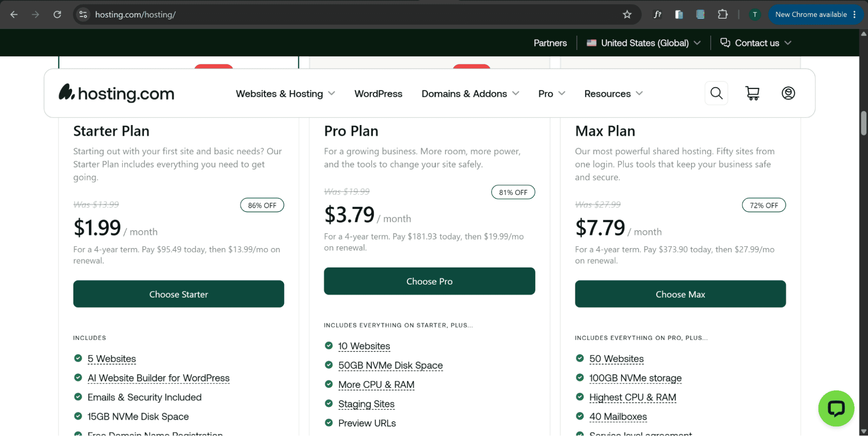Click the Choose Max button

680,294
